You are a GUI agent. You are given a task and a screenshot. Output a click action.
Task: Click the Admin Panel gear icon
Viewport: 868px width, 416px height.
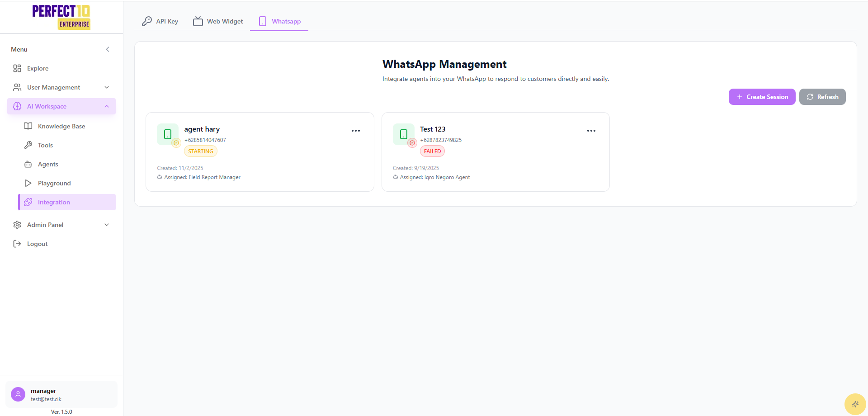[17, 225]
